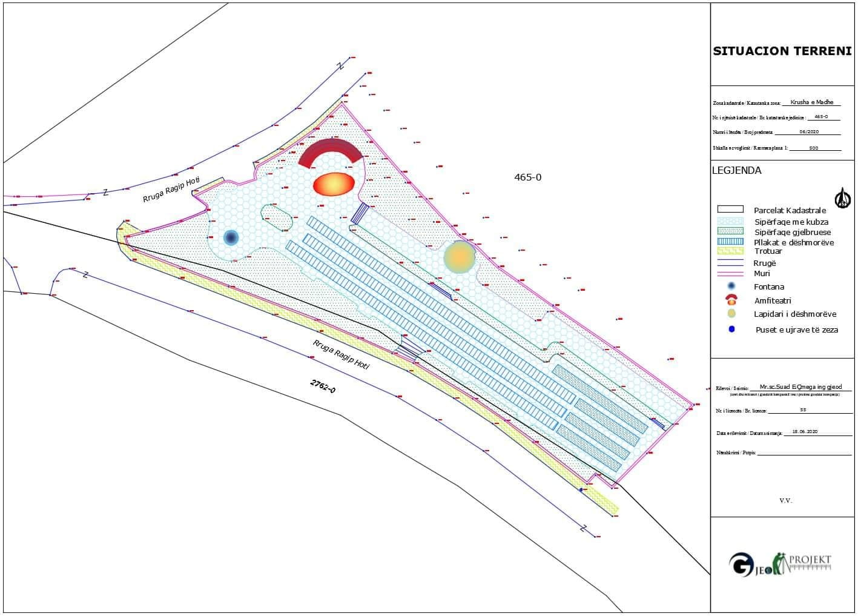The width and height of the screenshot is (858, 616).
Task: Click the GeoProjekt company logo
Action: (779, 563)
